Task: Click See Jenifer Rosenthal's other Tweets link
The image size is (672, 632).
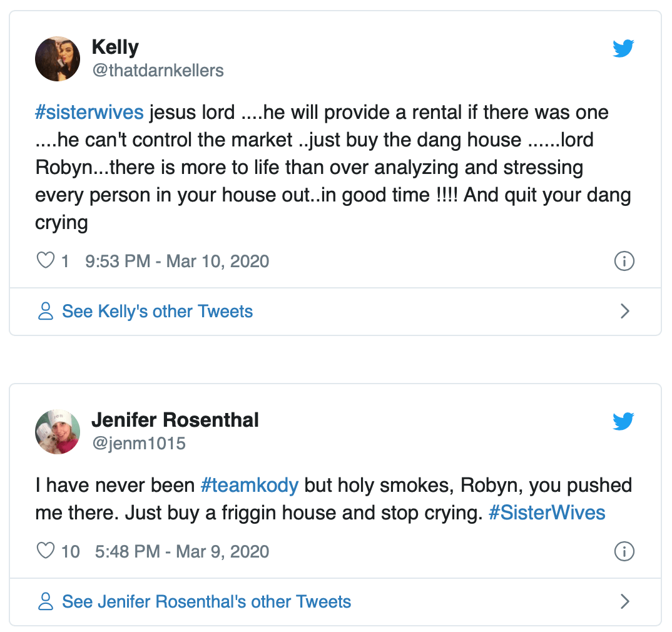Action: pos(206,602)
